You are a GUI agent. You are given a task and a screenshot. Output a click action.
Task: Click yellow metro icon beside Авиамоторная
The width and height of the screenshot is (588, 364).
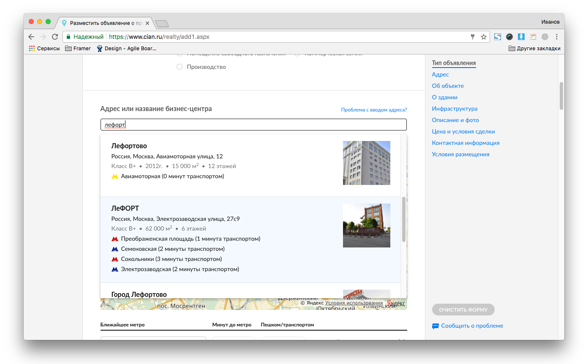click(114, 177)
